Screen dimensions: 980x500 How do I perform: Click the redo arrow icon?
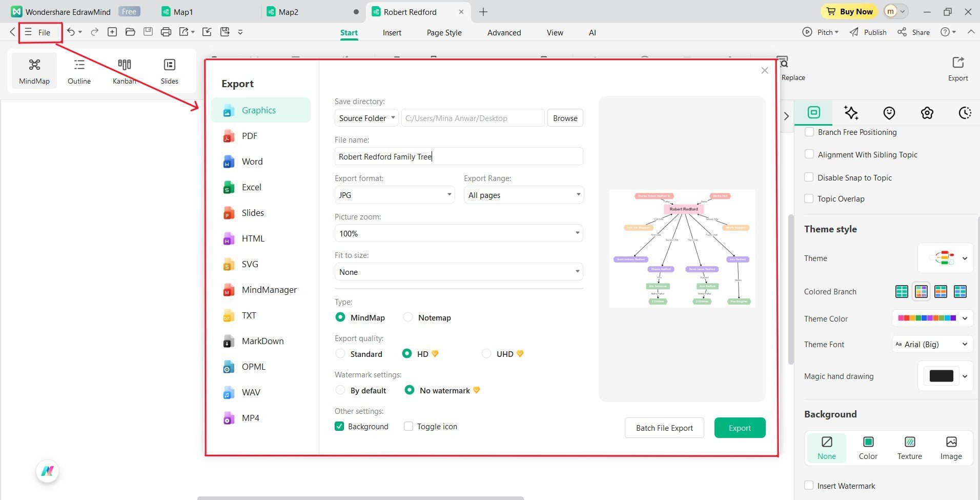[94, 32]
